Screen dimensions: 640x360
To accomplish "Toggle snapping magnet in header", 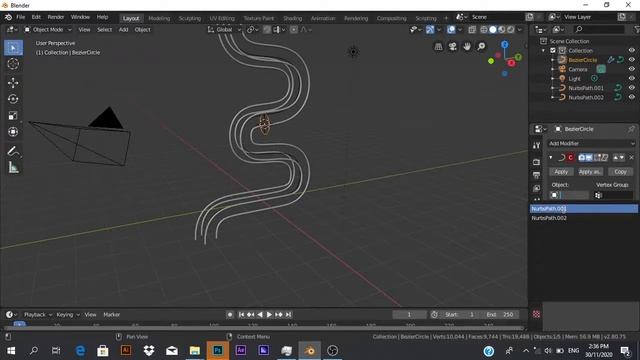I will pyautogui.click(x=267, y=30).
